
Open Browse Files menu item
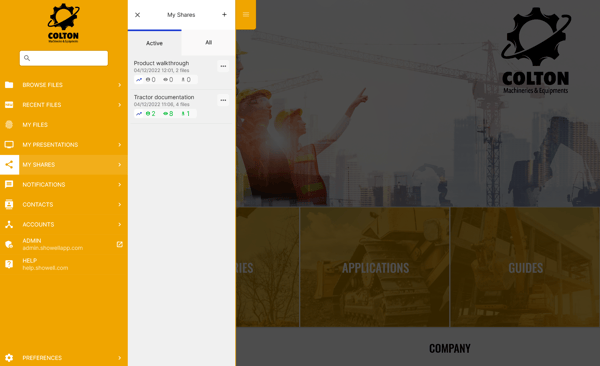[64, 85]
